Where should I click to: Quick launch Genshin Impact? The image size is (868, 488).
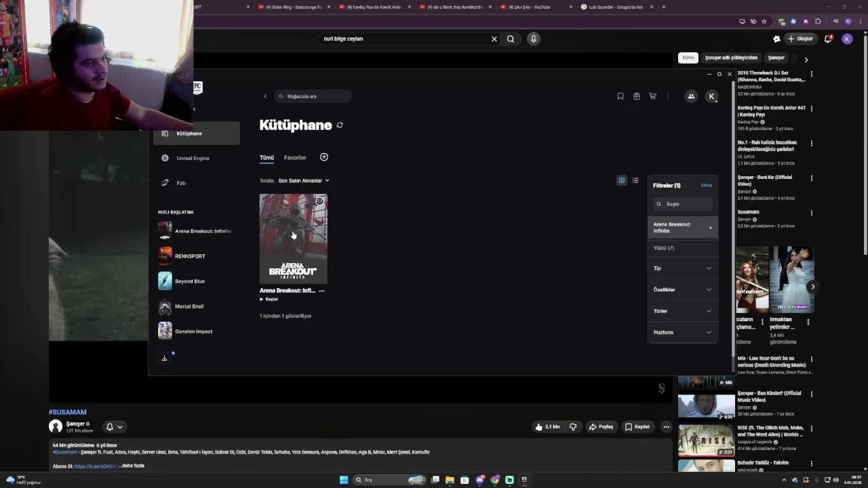coord(186,331)
